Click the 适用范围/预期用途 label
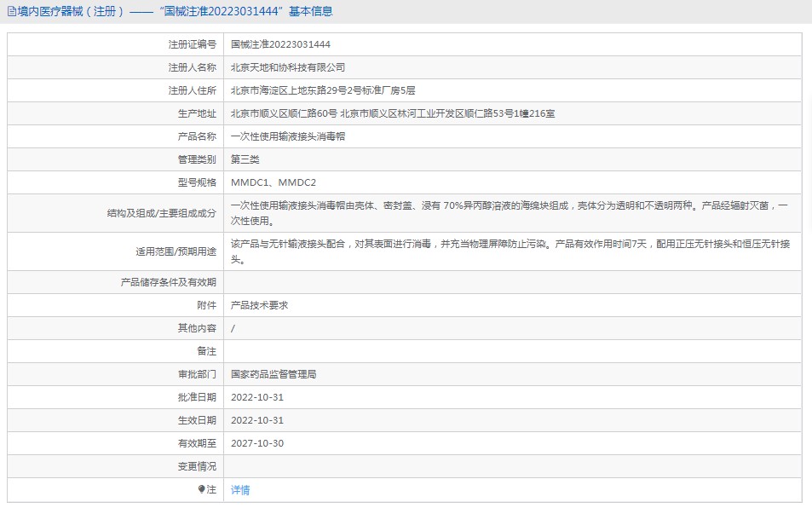 [x=176, y=251]
